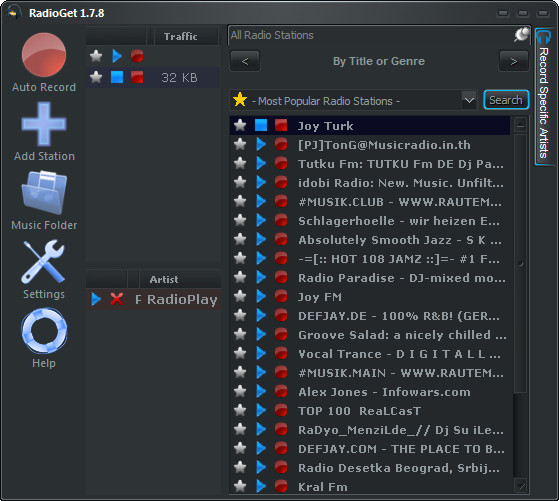
Task: Record the Radio Paradise station
Action: tap(281, 277)
